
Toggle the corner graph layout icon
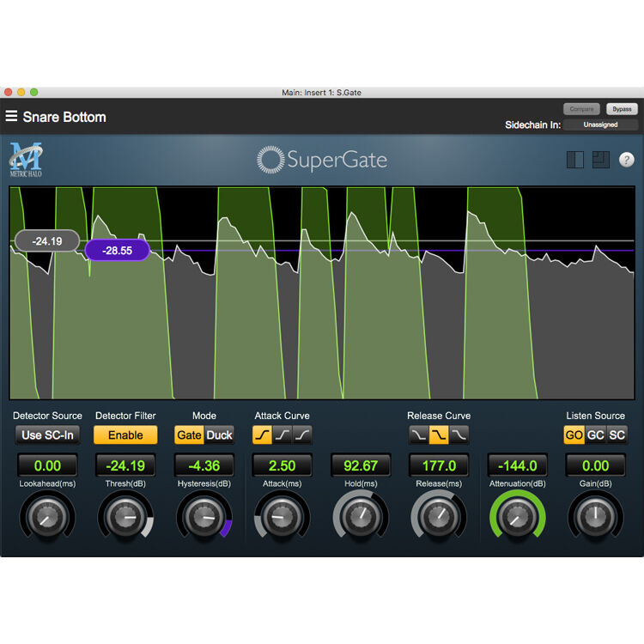pyautogui.click(x=601, y=160)
